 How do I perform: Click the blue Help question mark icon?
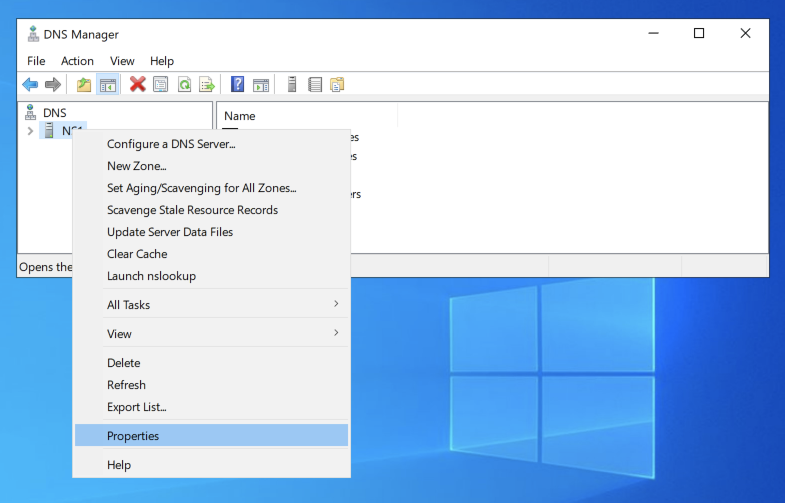[x=238, y=85]
